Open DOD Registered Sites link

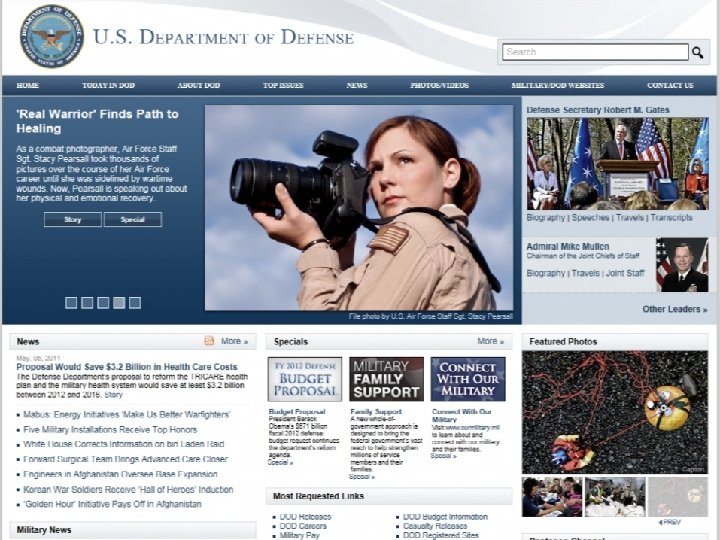point(441,535)
